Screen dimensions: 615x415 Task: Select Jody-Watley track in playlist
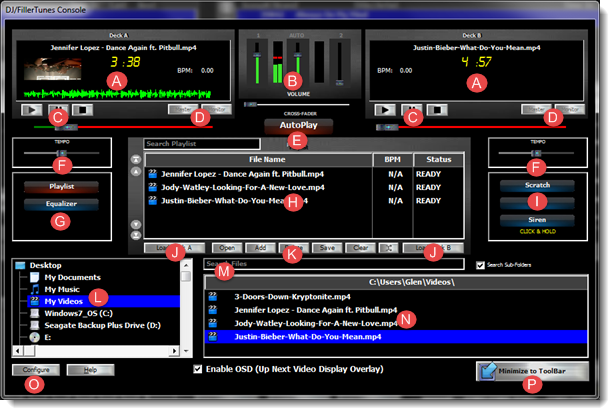point(304,187)
